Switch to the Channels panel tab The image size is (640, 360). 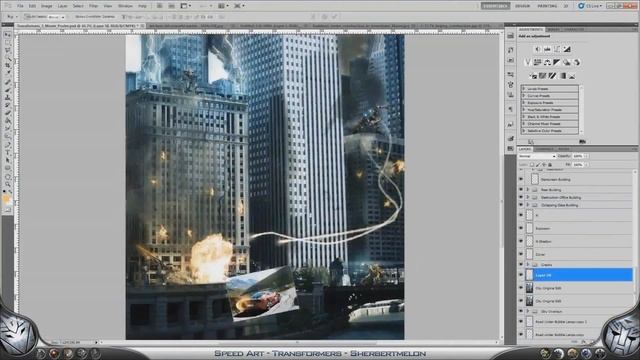545,149
